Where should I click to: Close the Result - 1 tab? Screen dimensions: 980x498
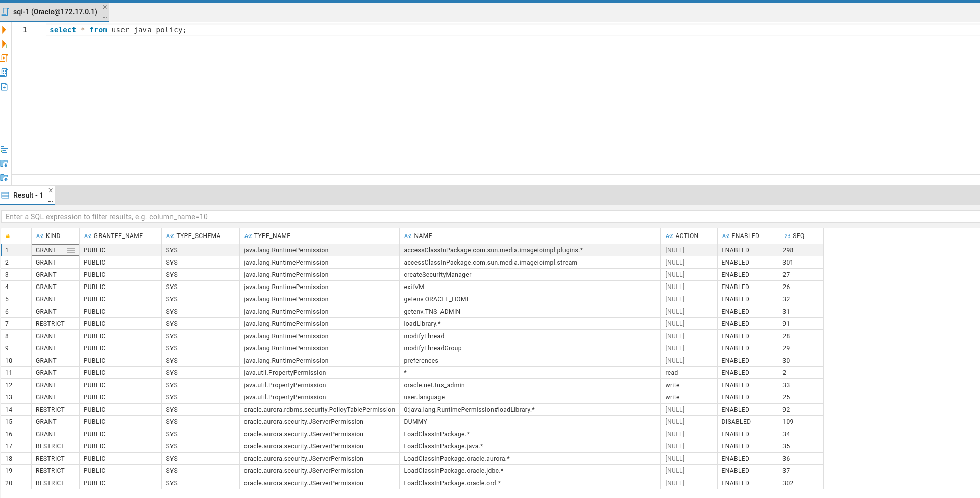[x=51, y=191]
